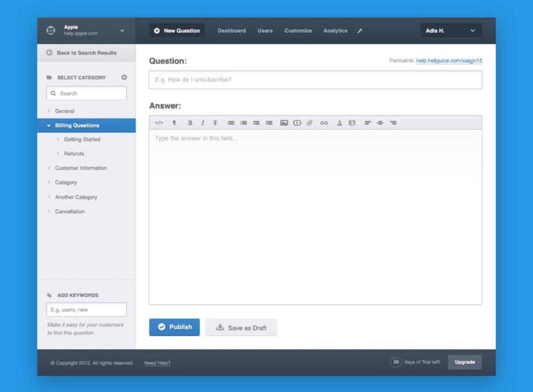Viewport: 533px width, 392px height.
Task: Open the Adis H. user dropdown
Action: tap(451, 31)
